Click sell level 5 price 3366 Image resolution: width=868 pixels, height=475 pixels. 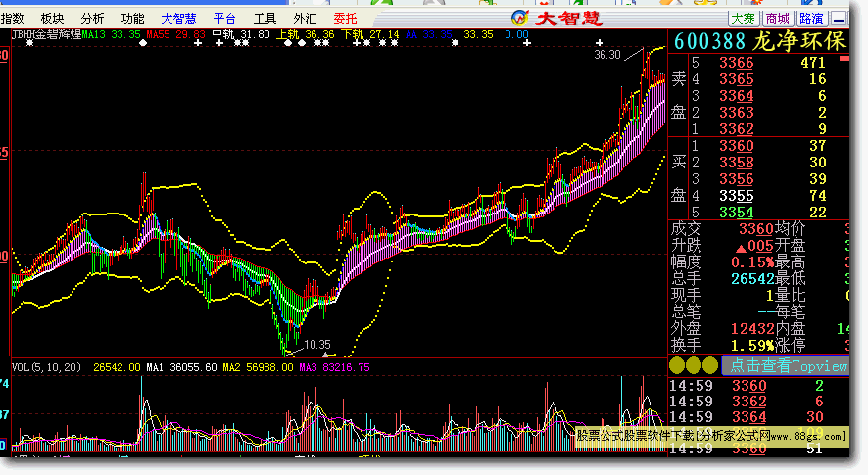pyautogui.click(x=737, y=63)
